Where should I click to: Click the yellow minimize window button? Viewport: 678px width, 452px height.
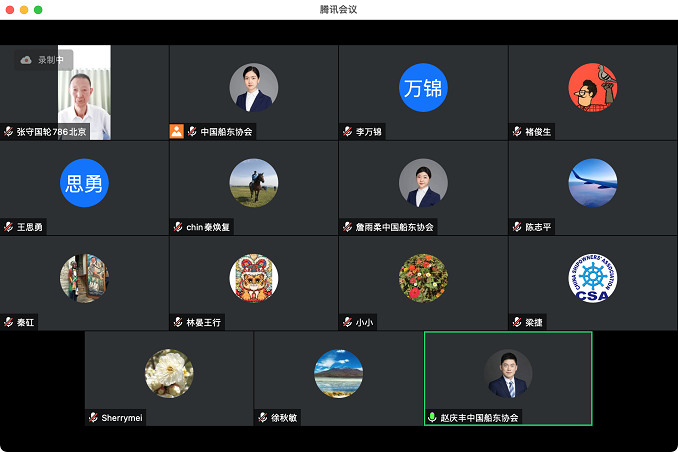[x=24, y=10]
